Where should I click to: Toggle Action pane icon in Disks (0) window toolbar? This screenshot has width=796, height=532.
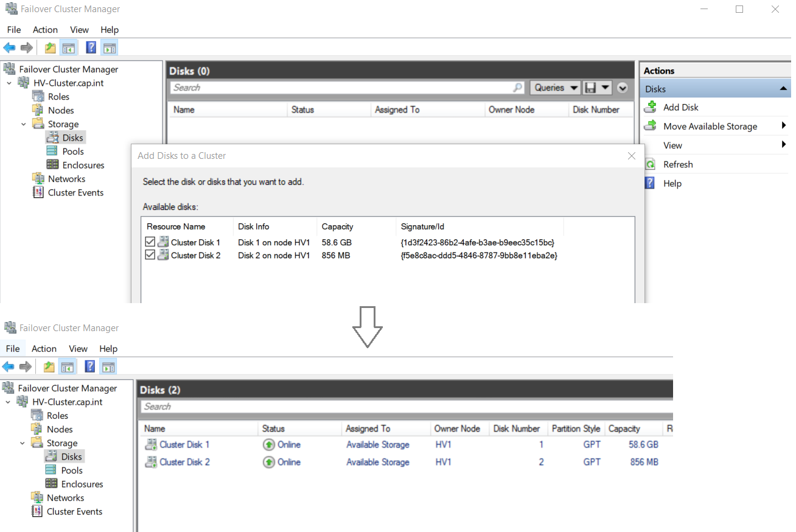(109, 47)
